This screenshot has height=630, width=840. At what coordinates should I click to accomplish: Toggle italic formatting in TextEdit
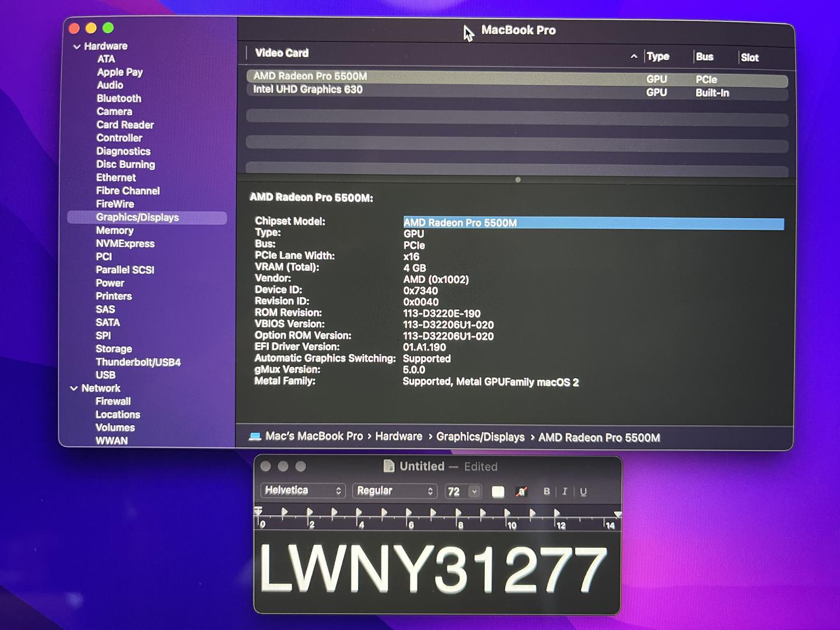coord(564,492)
